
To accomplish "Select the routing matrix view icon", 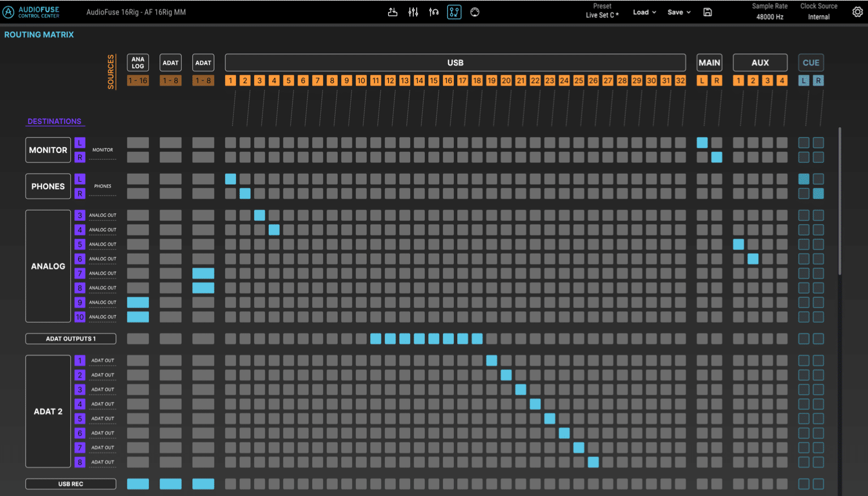I will pos(454,12).
